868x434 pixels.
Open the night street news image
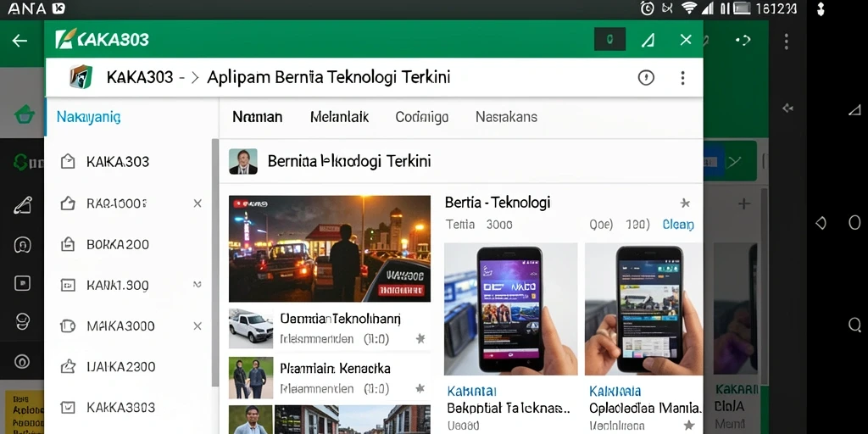[330, 248]
